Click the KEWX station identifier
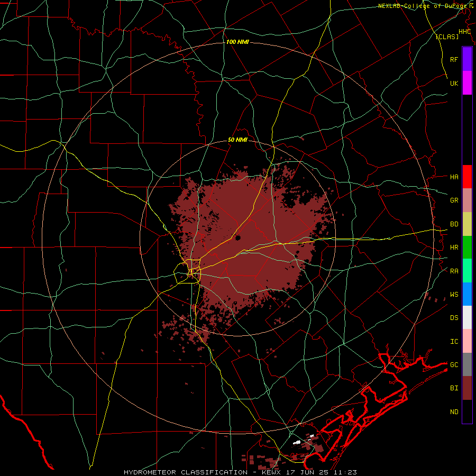 [272, 472]
